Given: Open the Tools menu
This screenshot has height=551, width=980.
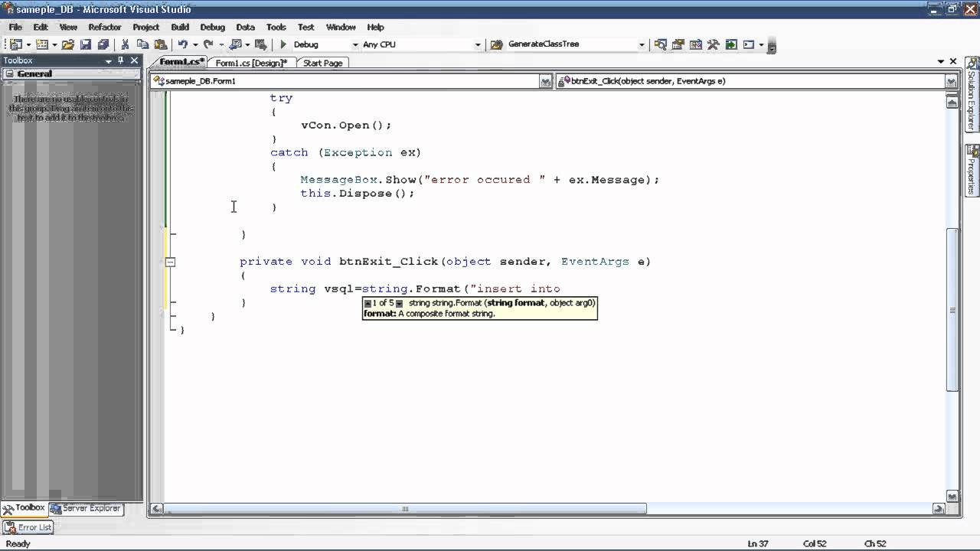Looking at the screenshot, I should (x=276, y=27).
